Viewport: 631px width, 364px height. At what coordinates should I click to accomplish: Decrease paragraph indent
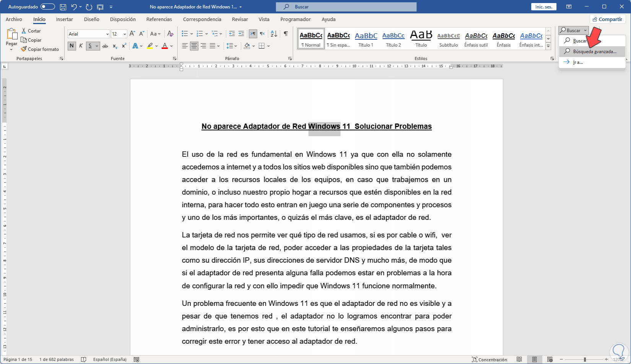232,34
